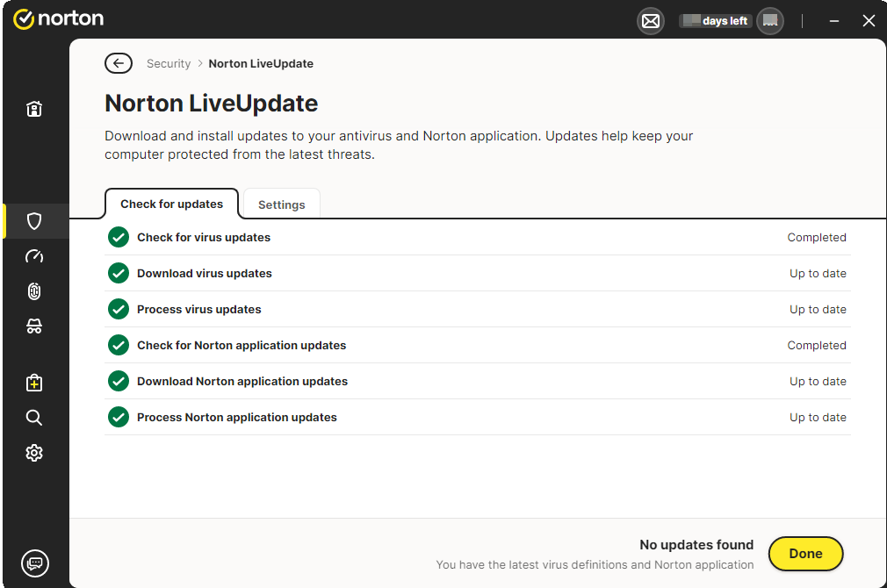Open the Privacy incognito sidebar icon
887x588 pixels.
pyautogui.click(x=34, y=326)
